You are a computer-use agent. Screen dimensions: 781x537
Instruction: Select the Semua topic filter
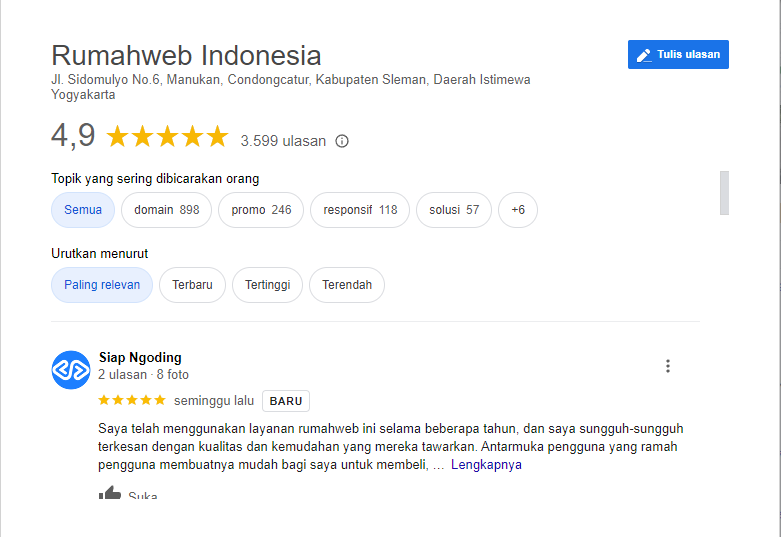click(x=83, y=210)
